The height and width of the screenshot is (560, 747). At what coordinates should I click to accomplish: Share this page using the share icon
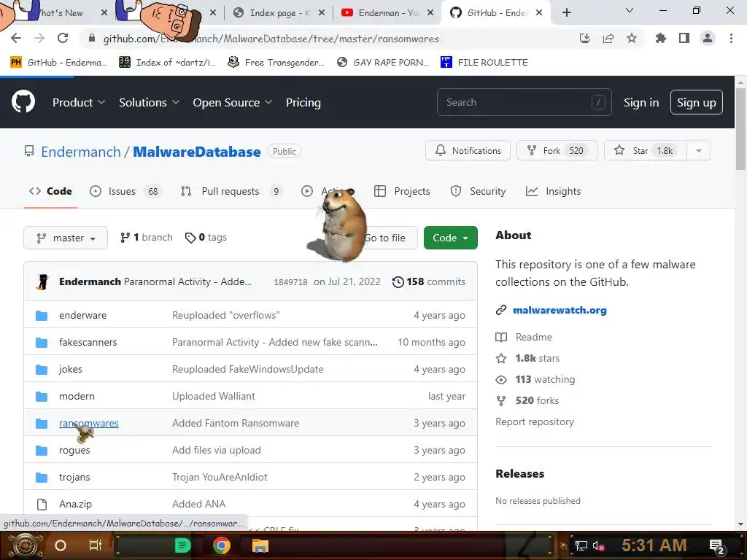click(x=608, y=38)
